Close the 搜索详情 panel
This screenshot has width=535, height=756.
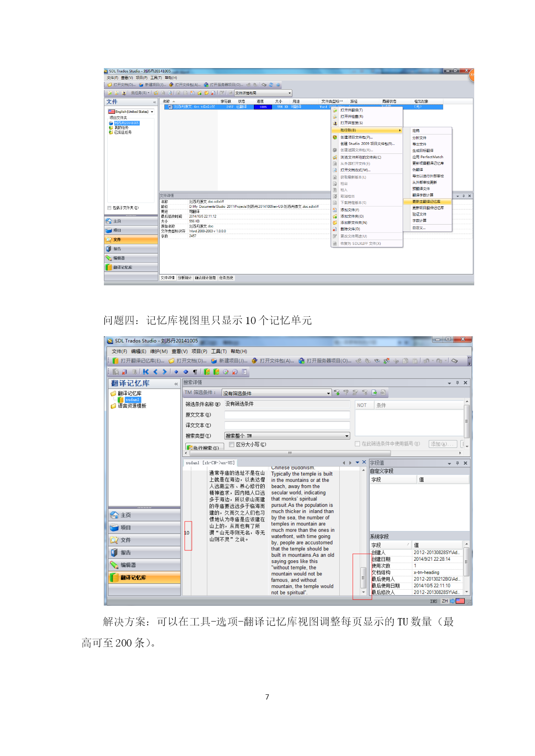tap(466, 383)
